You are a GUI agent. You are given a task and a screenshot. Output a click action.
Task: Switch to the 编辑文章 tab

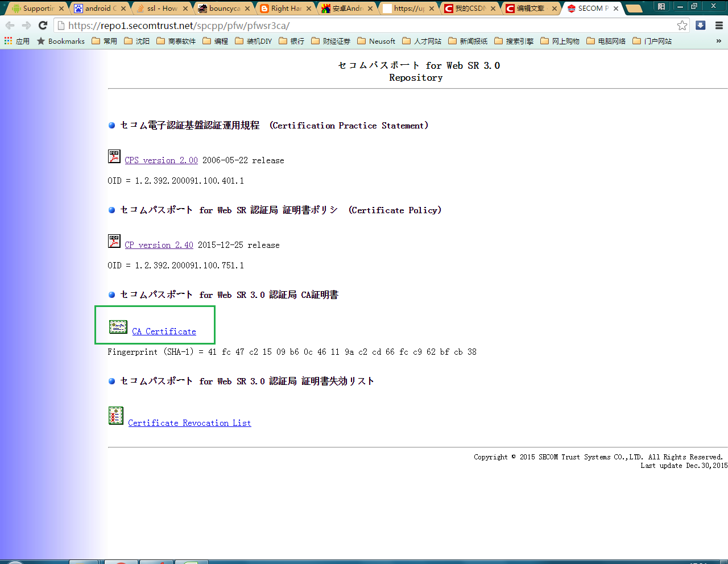(532, 9)
